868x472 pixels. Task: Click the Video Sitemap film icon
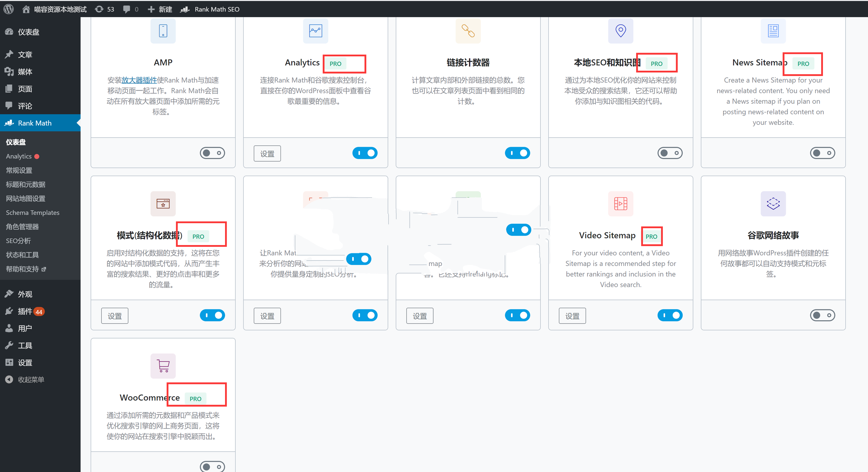(x=620, y=203)
